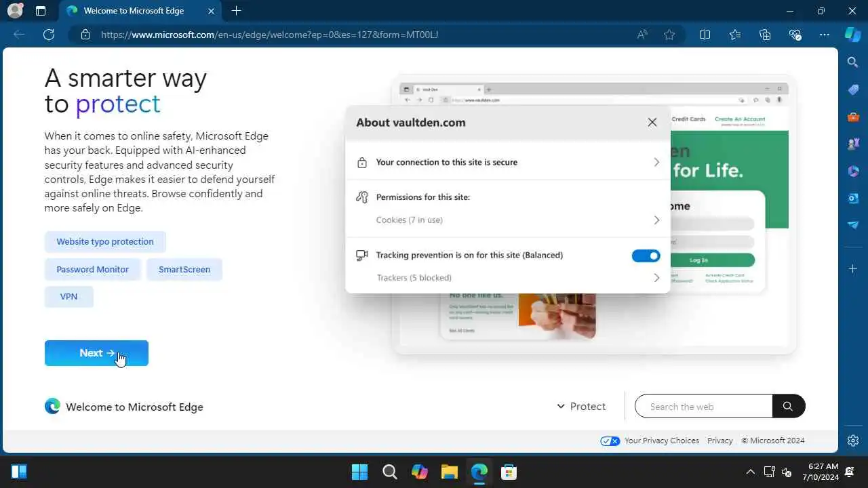Open sidebar Microsoft 365 icon
The height and width of the screenshot is (488, 868).
tap(853, 171)
